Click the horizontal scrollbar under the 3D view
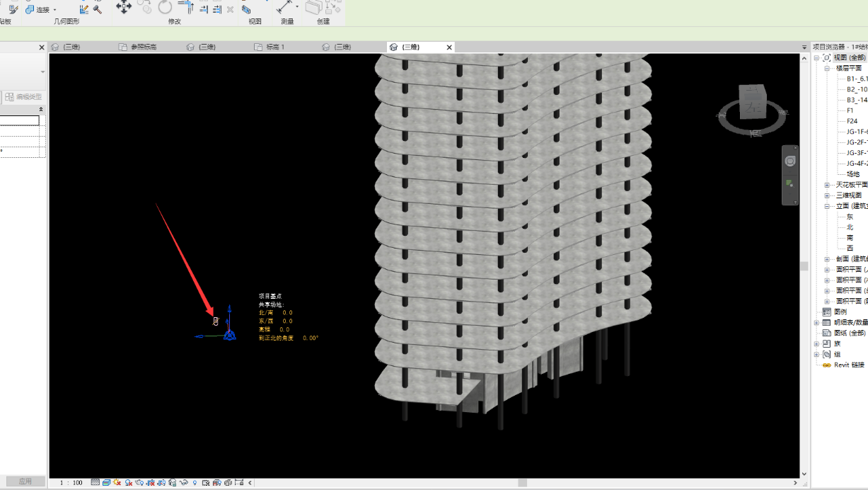Screen dimensions: 868x490 [522, 483]
